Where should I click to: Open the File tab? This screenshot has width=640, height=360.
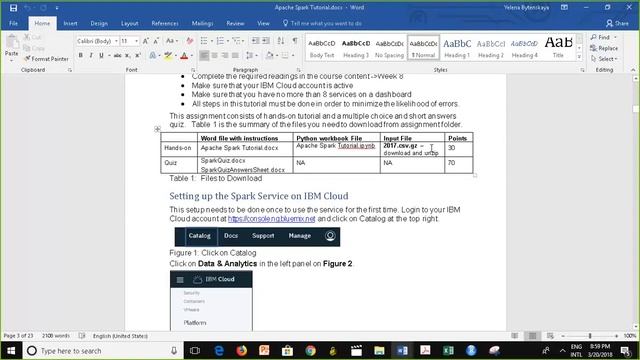click(13, 23)
